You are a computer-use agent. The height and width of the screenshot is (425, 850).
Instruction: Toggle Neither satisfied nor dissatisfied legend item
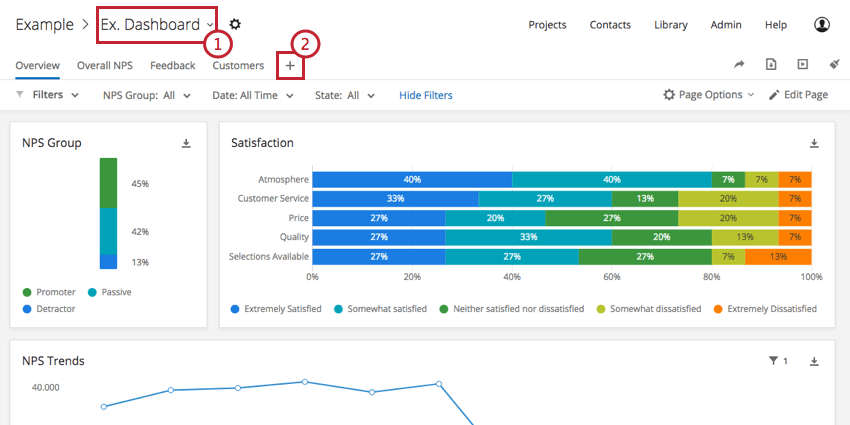coord(512,309)
